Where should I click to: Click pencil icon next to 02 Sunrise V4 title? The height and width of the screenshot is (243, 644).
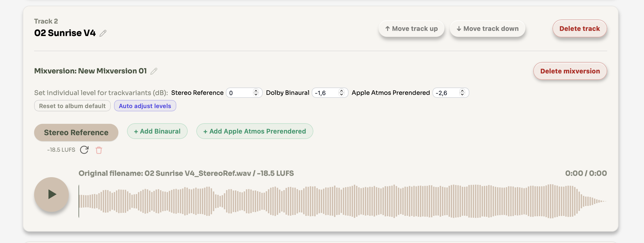point(103,33)
